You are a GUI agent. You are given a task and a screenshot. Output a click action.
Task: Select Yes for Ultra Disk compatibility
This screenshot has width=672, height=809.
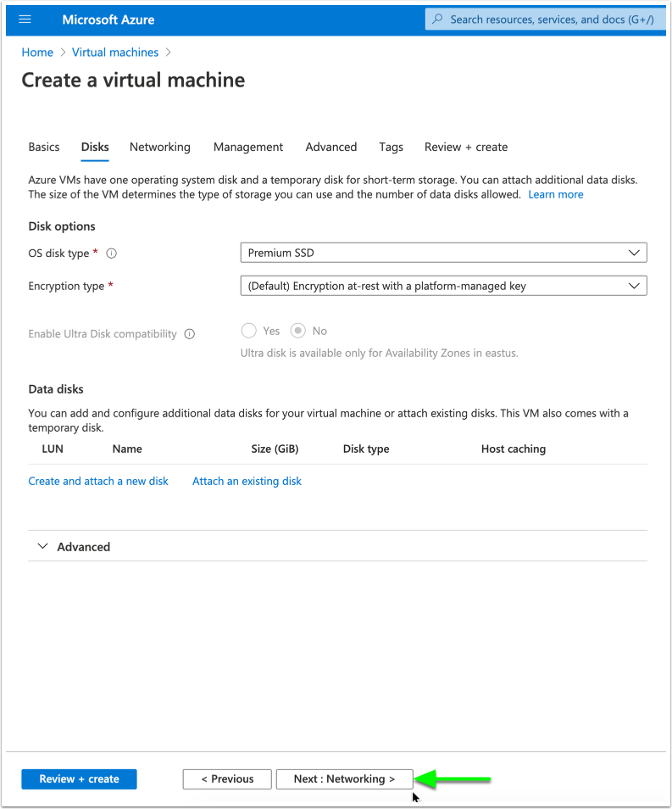(248, 331)
